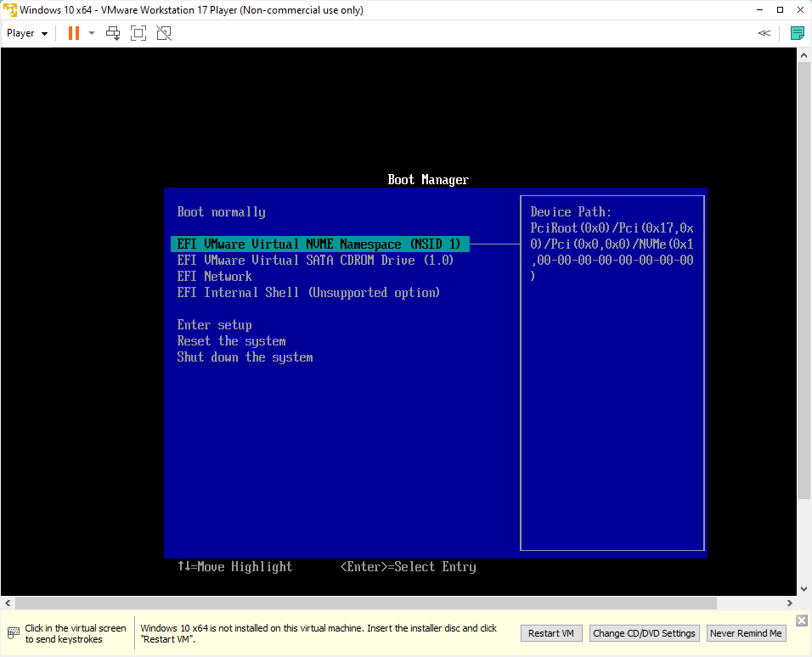Viewport: 812px width, 657px height.
Task: Click Enter=Select Entry hint text
Action: click(408, 566)
